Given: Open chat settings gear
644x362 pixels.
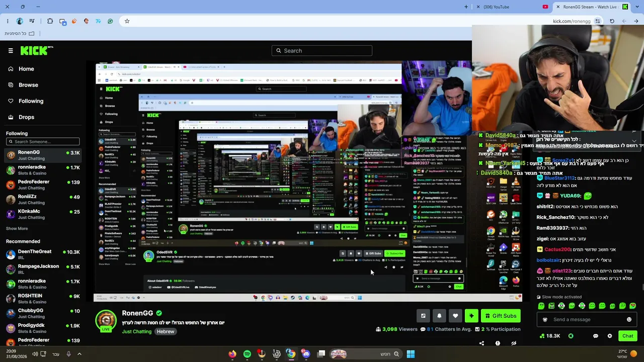Looking at the screenshot, I should point(610,336).
